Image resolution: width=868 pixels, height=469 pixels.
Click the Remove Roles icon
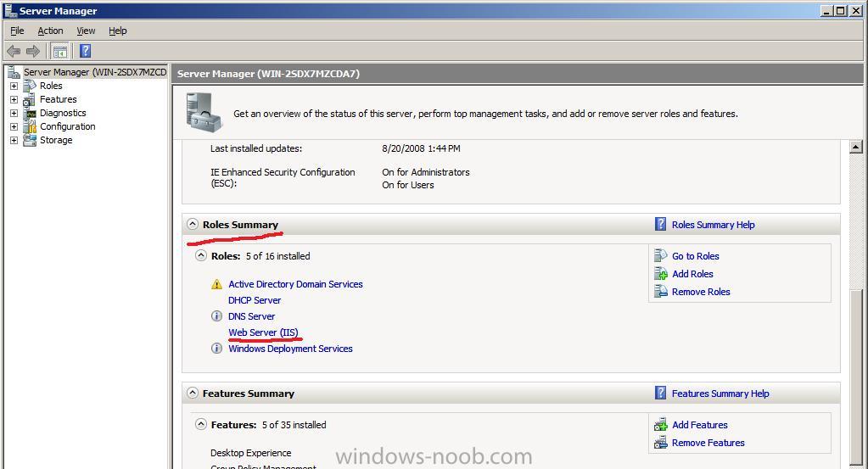pyautogui.click(x=660, y=291)
